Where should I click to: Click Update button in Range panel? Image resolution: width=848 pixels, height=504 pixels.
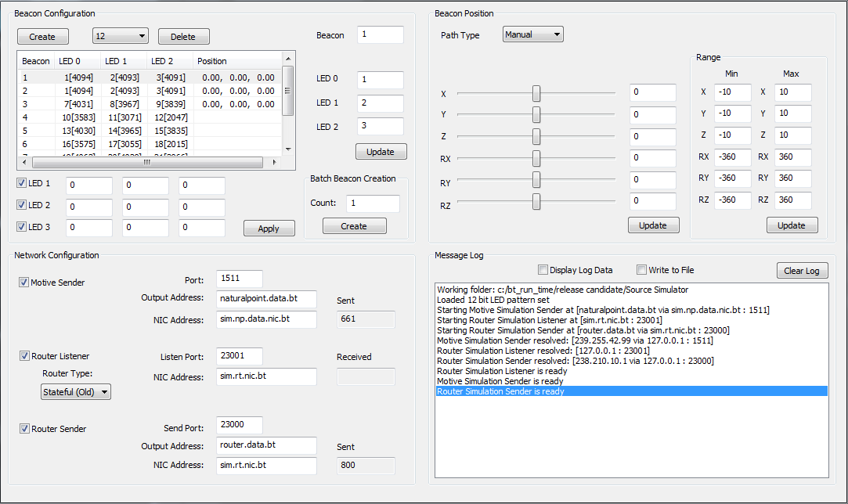pyautogui.click(x=791, y=225)
